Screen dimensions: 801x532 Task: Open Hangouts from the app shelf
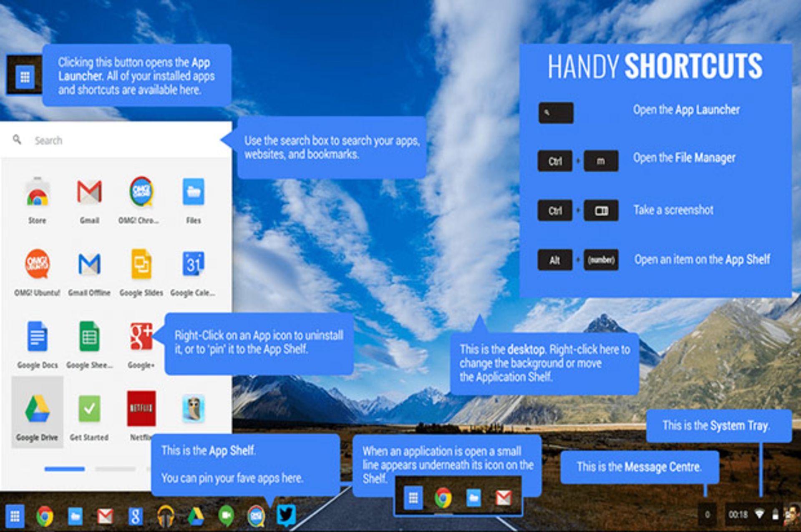(x=226, y=516)
